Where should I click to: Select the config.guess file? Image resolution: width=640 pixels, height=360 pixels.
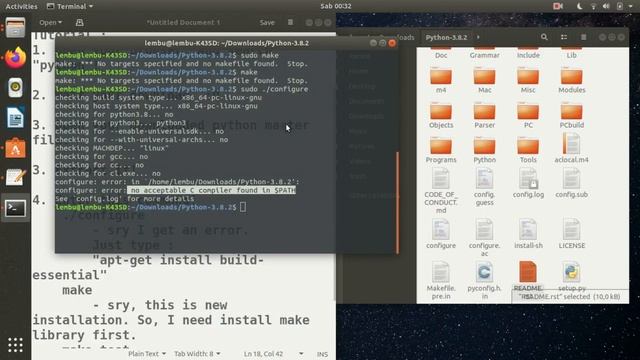(x=484, y=188)
